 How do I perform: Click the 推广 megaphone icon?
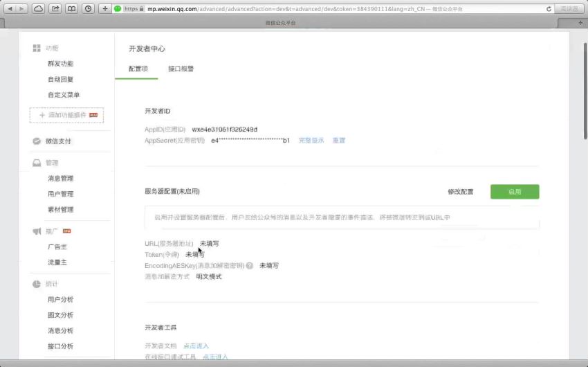pos(37,231)
